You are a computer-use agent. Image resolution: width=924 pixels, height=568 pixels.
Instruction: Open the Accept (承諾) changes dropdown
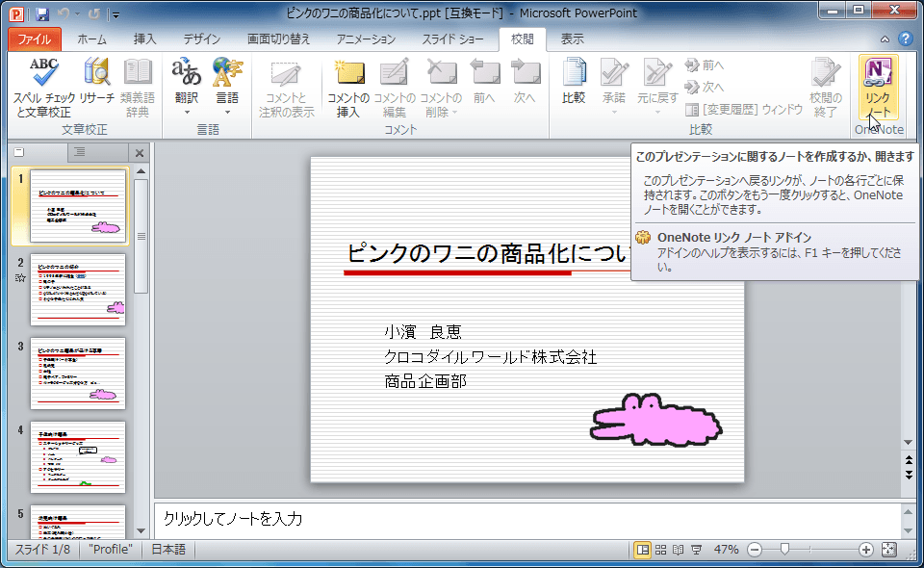[x=613, y=88]
